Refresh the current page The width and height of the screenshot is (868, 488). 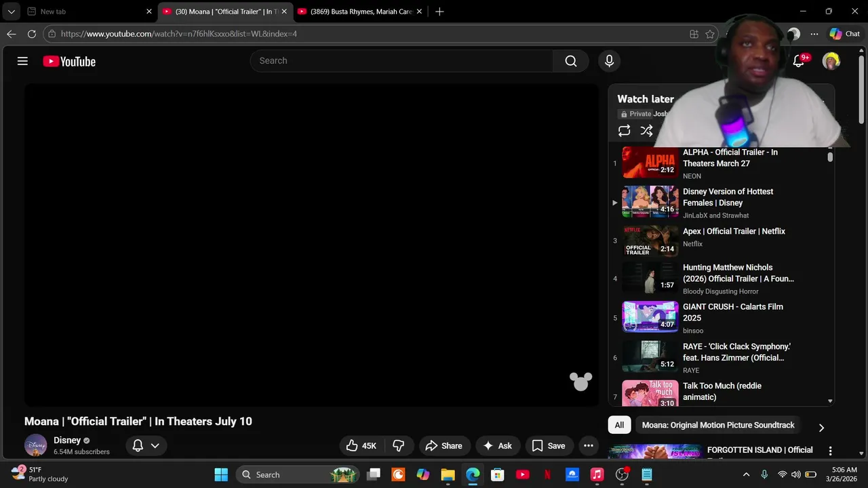32,34
